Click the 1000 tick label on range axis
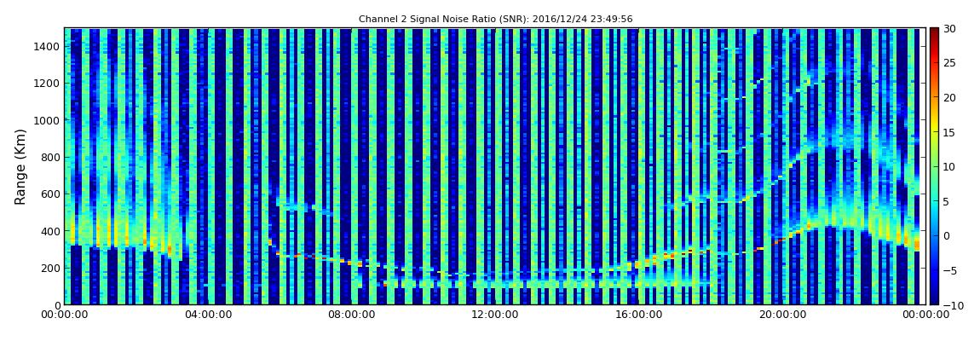Image resolution: width=980 pixels, height=347 pixels. [47, 120]
